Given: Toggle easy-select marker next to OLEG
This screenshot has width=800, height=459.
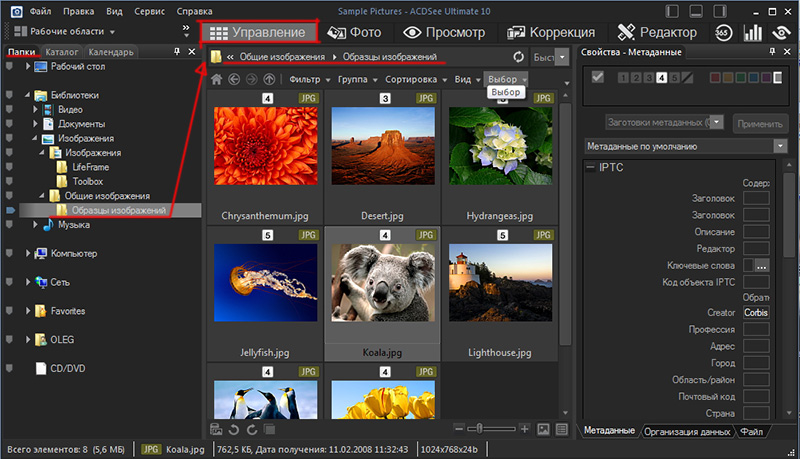Looking at the screenshot, I should click(x=9, y=340).
